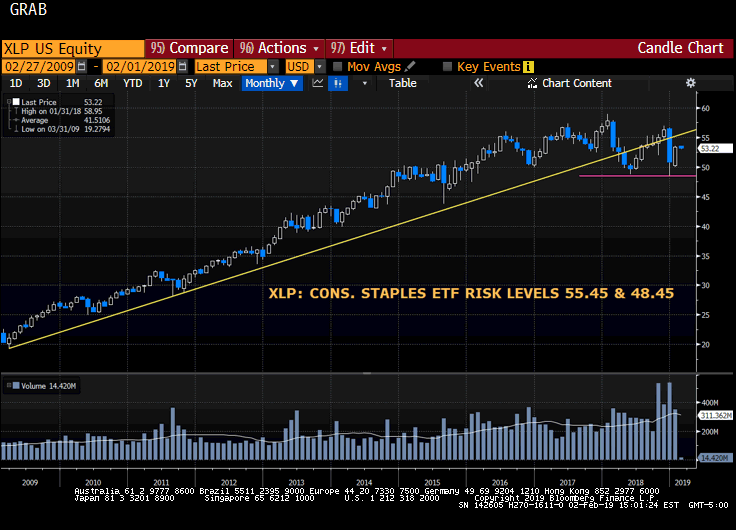Click the yellow trend line
The image size is (736, 530).
point(352,238)
